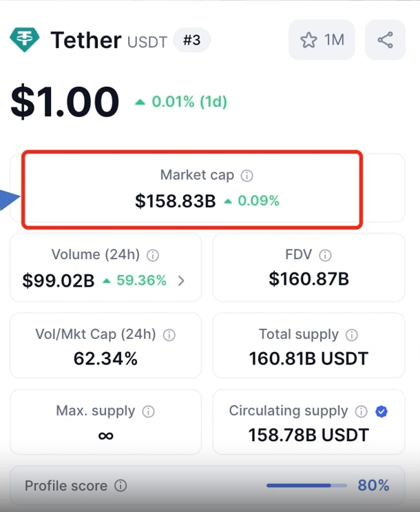The width and height of the screenshot is (420, 512).
Task: Click the verified circulating supply badge
Action: pyautogui.click(x=381, y=411)
